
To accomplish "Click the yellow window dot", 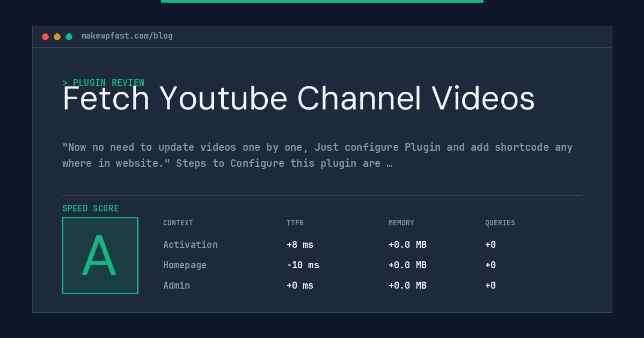I will (x=57, y=36).
